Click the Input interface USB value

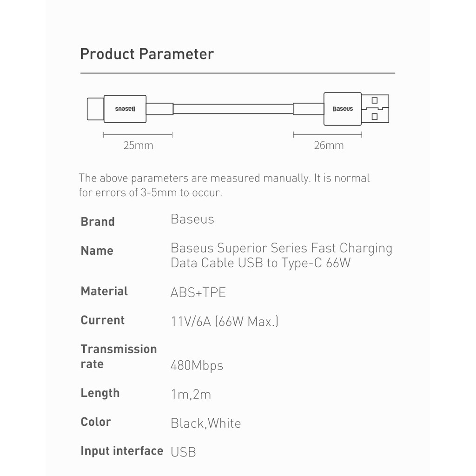183,451
